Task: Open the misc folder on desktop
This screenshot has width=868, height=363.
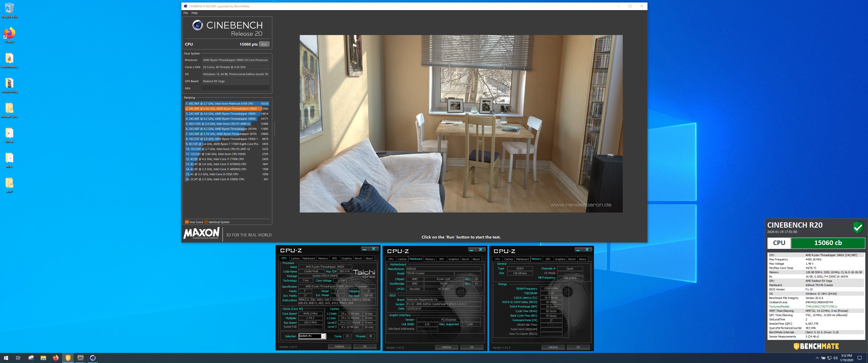Action: click(9, 160)
